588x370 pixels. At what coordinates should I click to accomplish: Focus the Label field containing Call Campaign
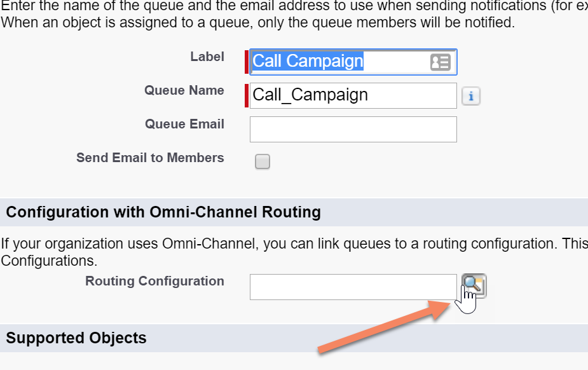[353, 62]
